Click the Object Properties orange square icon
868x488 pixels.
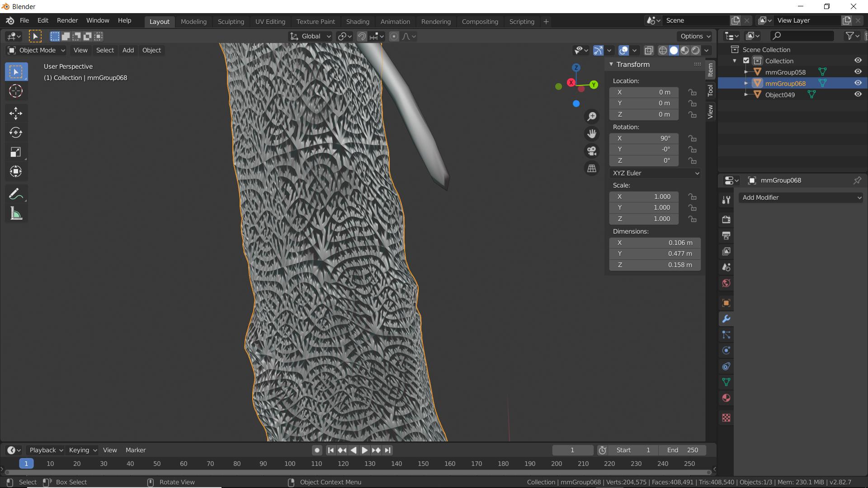726,303
